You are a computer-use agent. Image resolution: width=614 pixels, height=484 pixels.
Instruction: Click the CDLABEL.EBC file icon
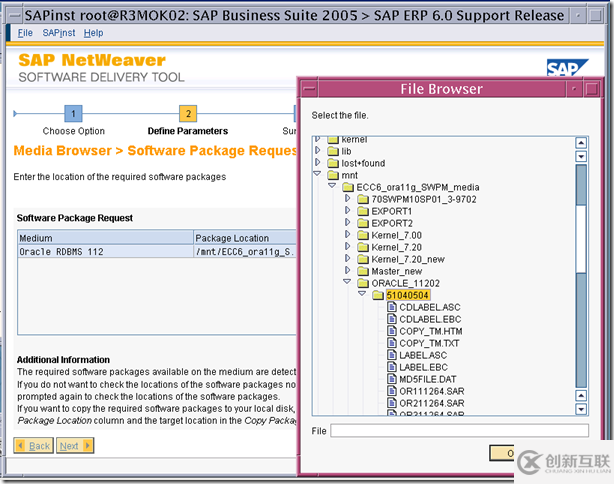click(392, 319)
